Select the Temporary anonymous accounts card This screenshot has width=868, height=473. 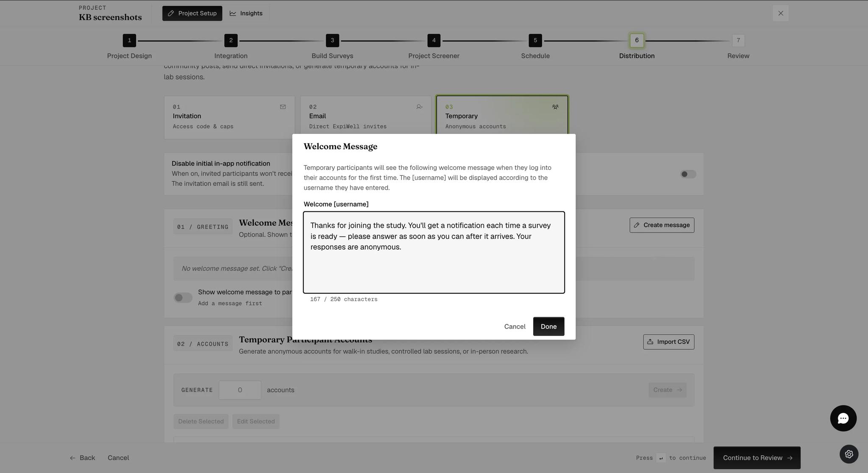point(502,115)
